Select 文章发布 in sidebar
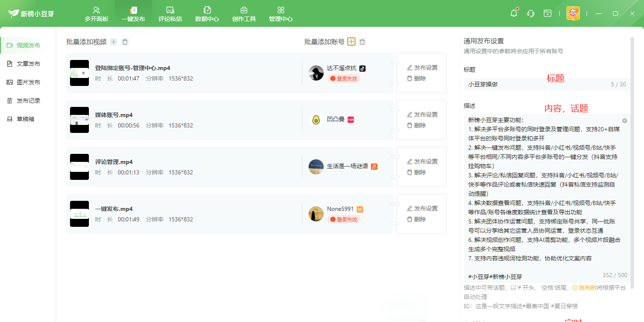This screenshot has height=322, width=644. click(28, 64)
